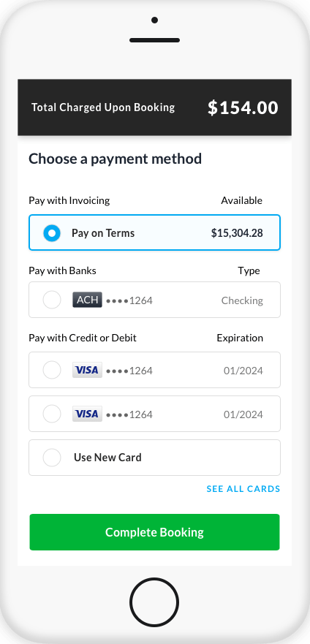Screen dimensions: 310x644
Task: Click the Checking type label in ACH row
Action: pyautogui.click(x=242, y=300)
